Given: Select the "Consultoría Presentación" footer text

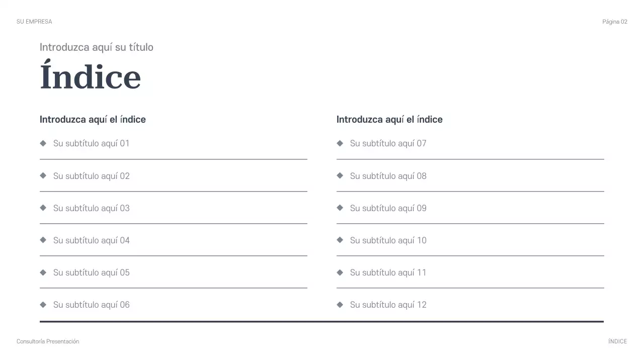Looking at the screenshot, I should click(x=48, y=341).
